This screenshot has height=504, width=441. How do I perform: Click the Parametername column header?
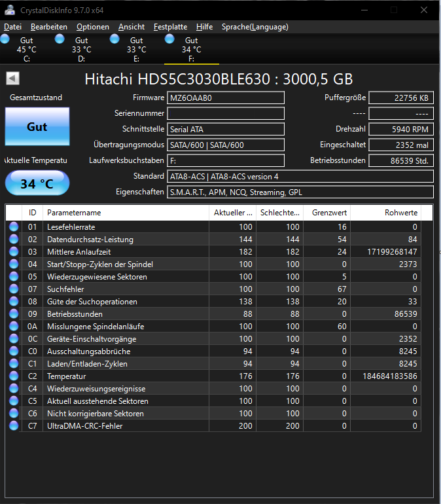pyautogui.click(x=126, y=213)
